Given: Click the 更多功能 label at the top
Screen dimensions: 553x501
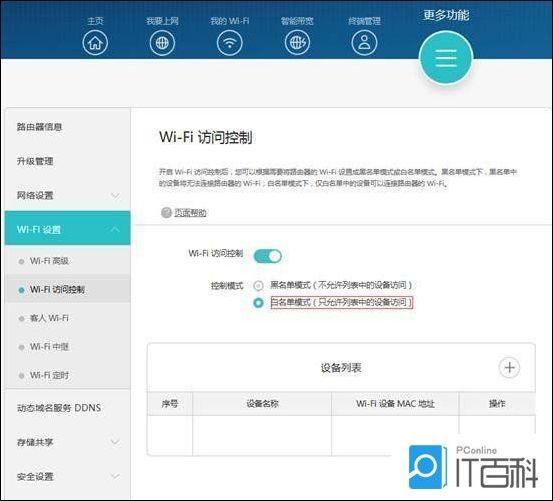Looking at the screenshot, I should coord(446,15).
